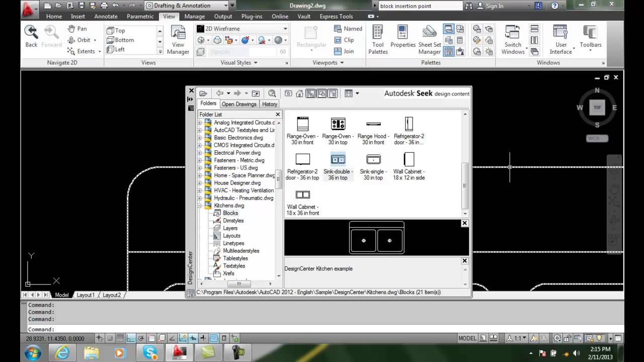Toggle Dynamic Input in status bar
This screenshot has height=362, width=644.
[x=193, y=338]
